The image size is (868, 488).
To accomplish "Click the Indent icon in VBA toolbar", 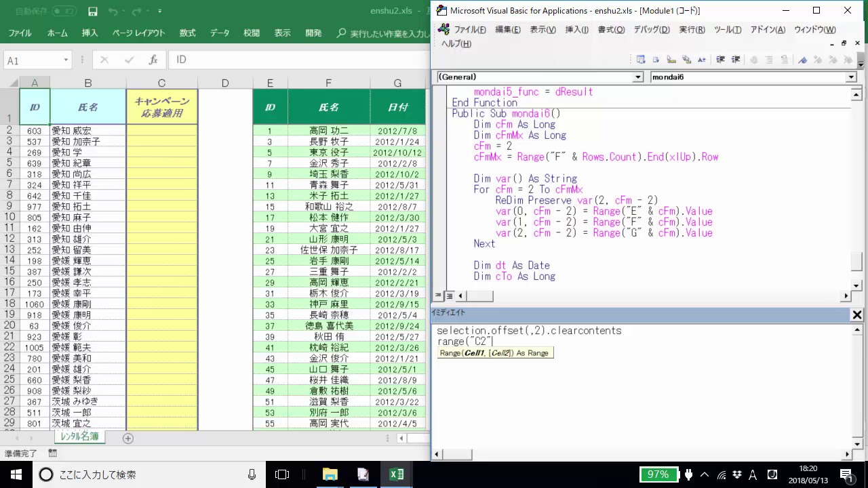I will coord(721,60).
